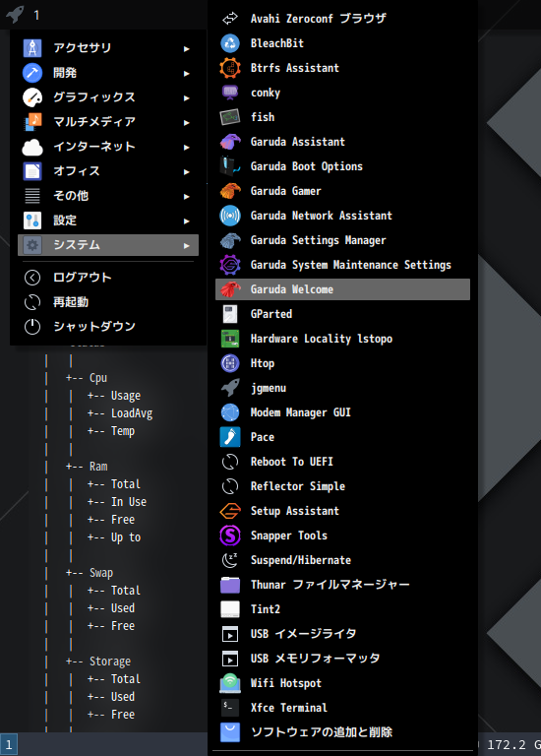This screenshot has height=756, width=541.
Task: Open the その他 category
Action: click(x=108, y=195)
